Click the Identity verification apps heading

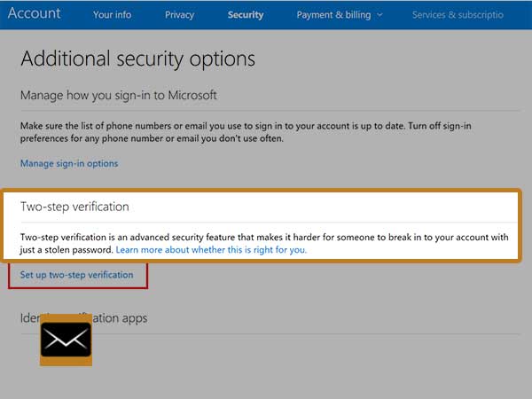84,318
